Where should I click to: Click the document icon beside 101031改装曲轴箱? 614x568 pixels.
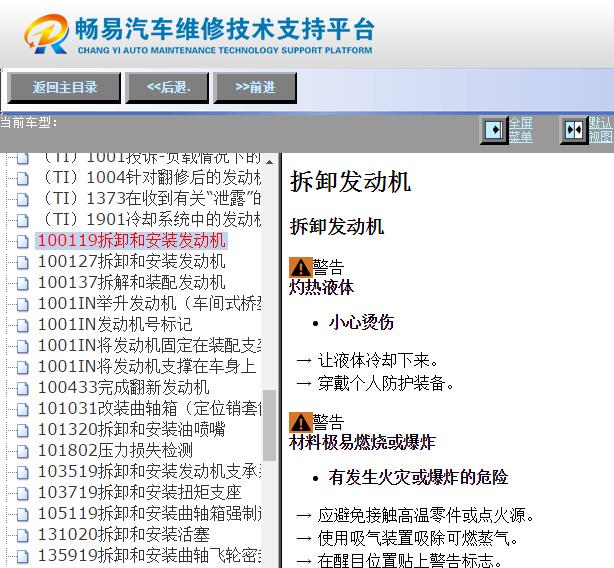pos(23,409)
